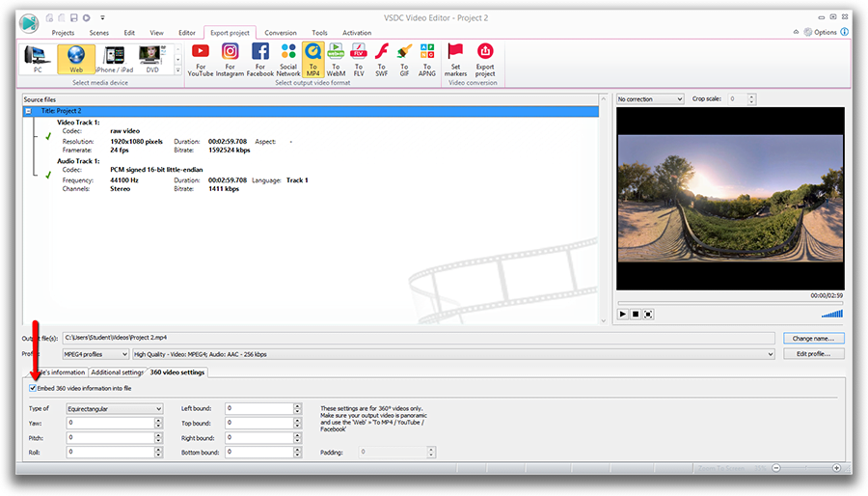Open the quick access toolbar customize arrow
This screenshot has height=496, width=868.
[x=102, y=17]
